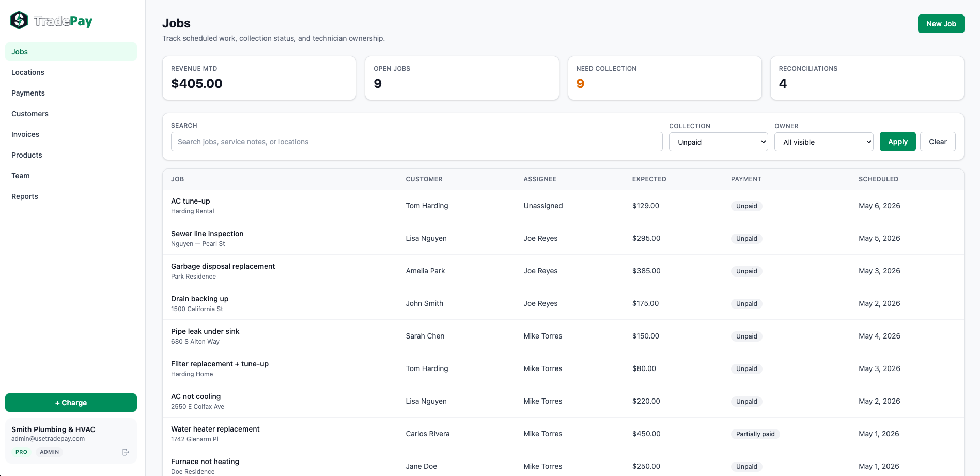Focus the search jobs input field
Viewport: 980px width, 476px height.
coord(416,142)
